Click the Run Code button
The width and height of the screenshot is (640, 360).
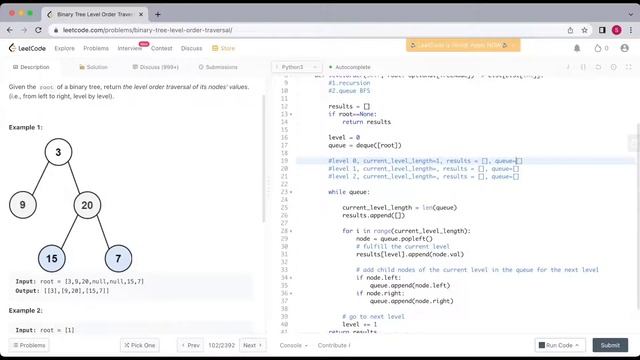pyautogui.click(x=556, y=345)
